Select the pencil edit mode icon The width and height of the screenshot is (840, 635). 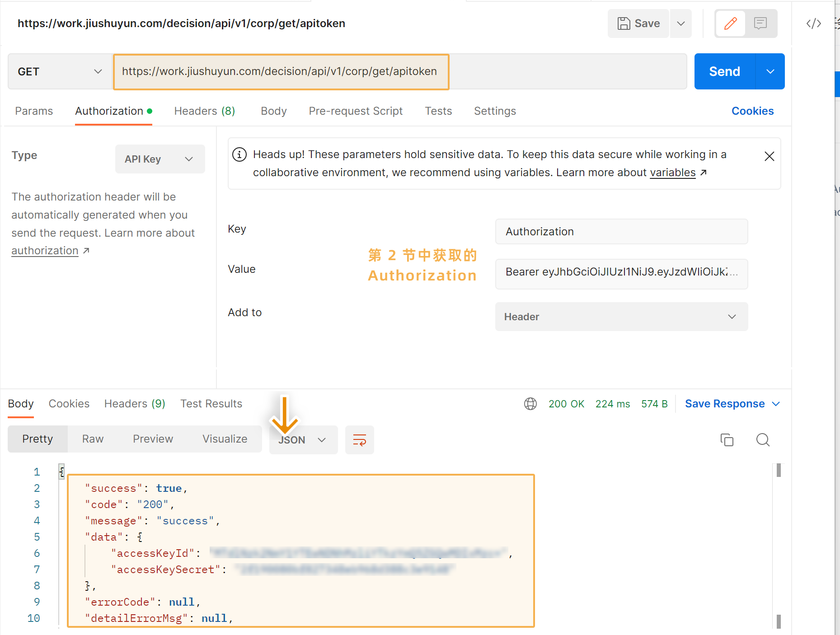[730, 23]
